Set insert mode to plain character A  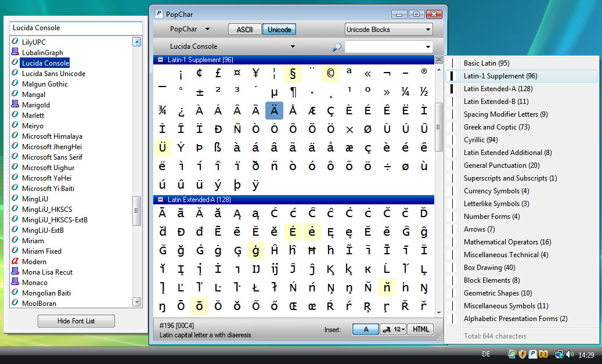(366, 329)
